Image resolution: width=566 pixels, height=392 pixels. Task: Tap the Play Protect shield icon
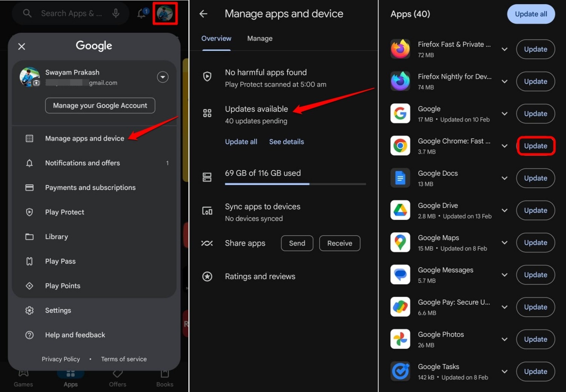[x=207, y=77]
